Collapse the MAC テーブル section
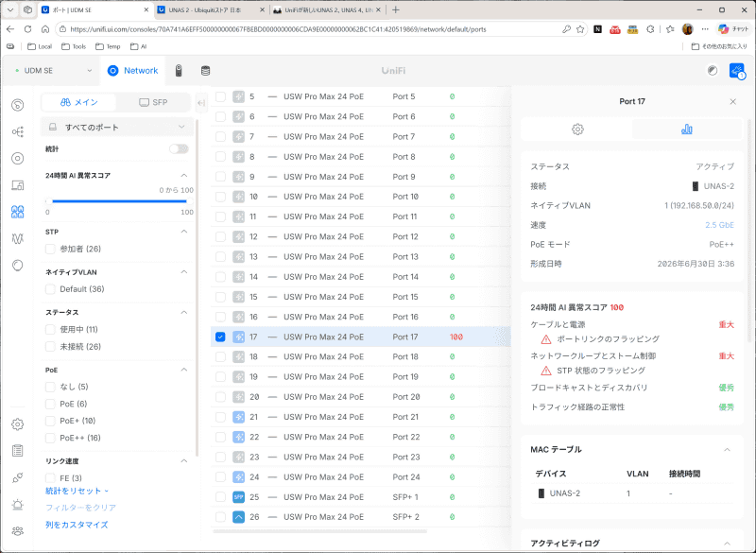 727,449
